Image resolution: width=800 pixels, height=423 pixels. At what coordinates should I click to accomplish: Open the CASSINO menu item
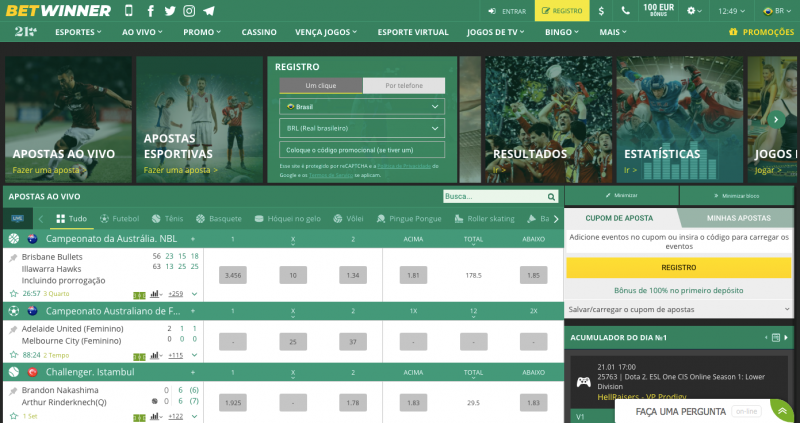tap(259, 32)
